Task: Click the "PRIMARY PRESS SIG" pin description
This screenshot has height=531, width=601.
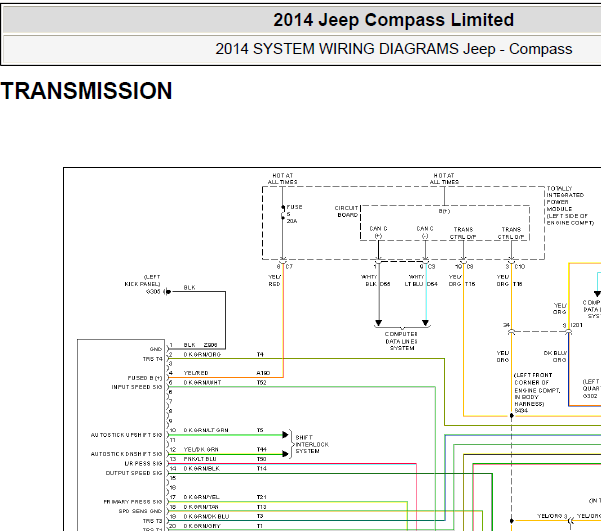Action: (133, 502)
